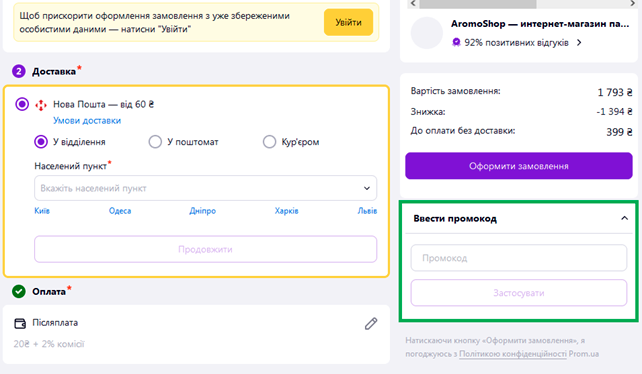This screenshot has width=642, height=374.
Task: Click the Ввести промокод heading
Action: pos(455,218)
